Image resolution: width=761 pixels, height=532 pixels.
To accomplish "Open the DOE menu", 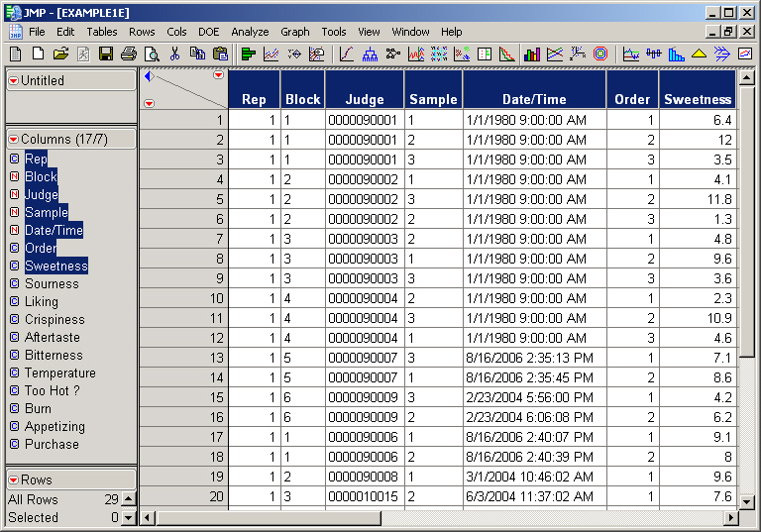I will click(x=208, y=32).
